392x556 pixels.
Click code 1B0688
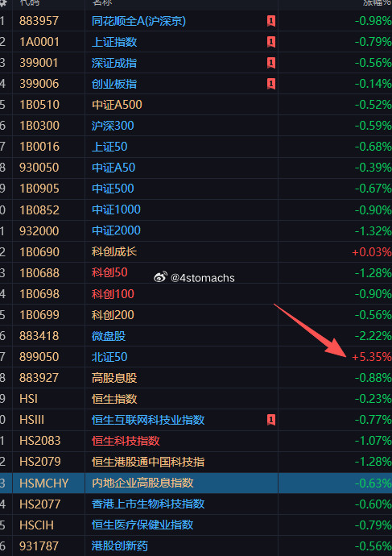point(39,273)
